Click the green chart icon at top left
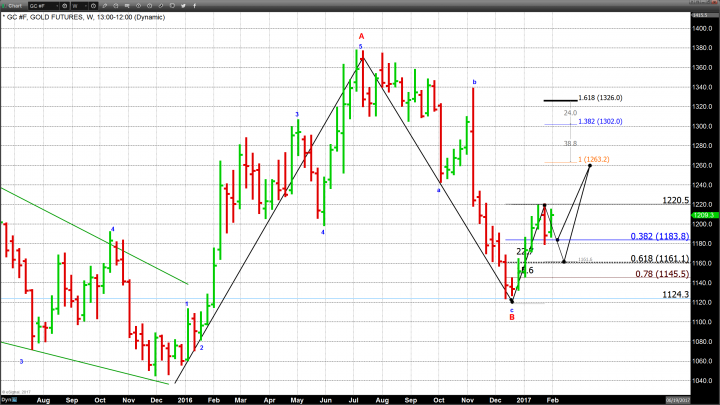 (x=4, y=5)
